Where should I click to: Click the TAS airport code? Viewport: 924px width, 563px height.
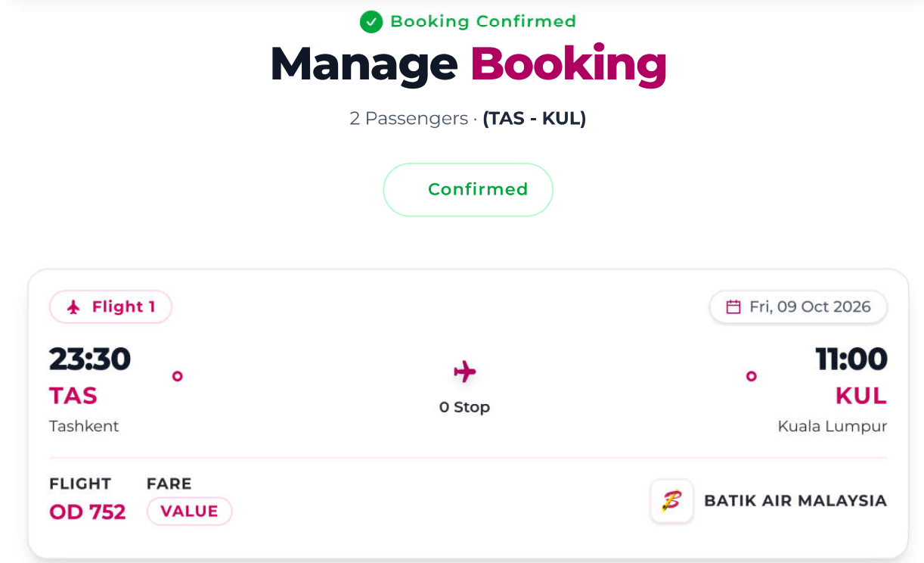tap(73, 396)
